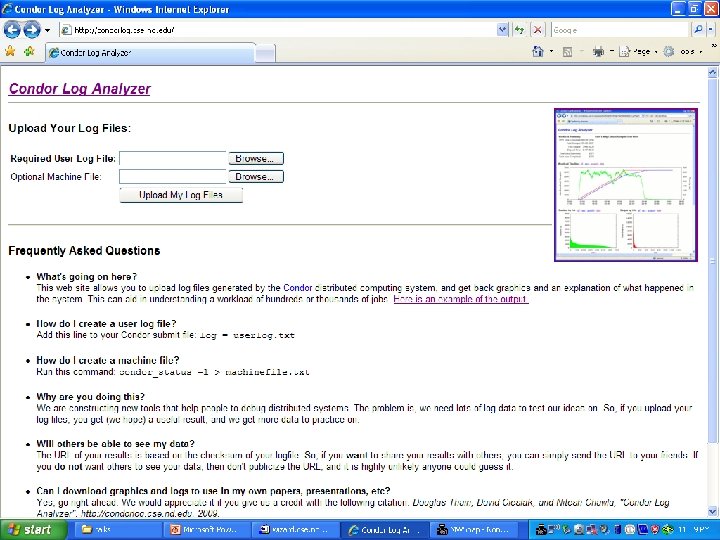Click the magnifier search icon

[x=698, y=30]
